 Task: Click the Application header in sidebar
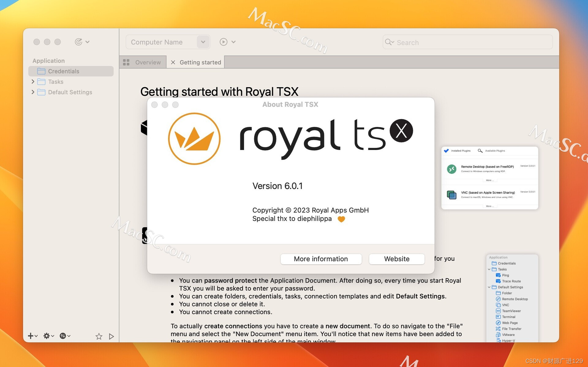tap(49, 61)
